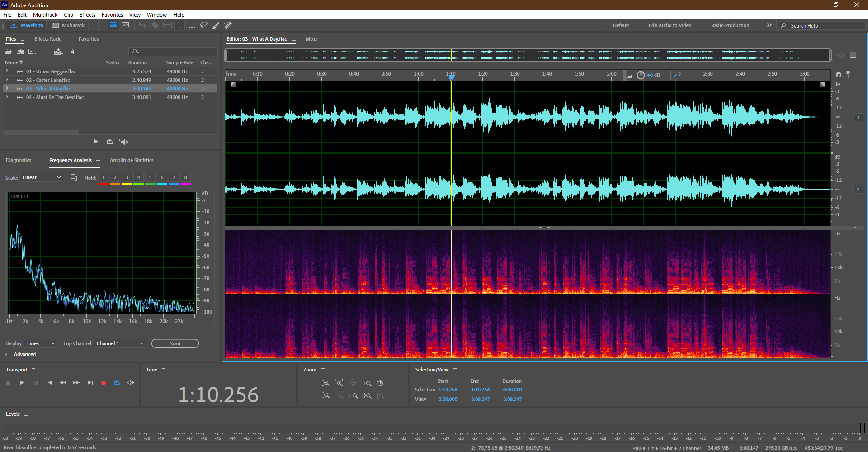This screenshot has width=868, height=452.
Task: Click the Zoom In Amplitude icon
Action: pos(325,383)
